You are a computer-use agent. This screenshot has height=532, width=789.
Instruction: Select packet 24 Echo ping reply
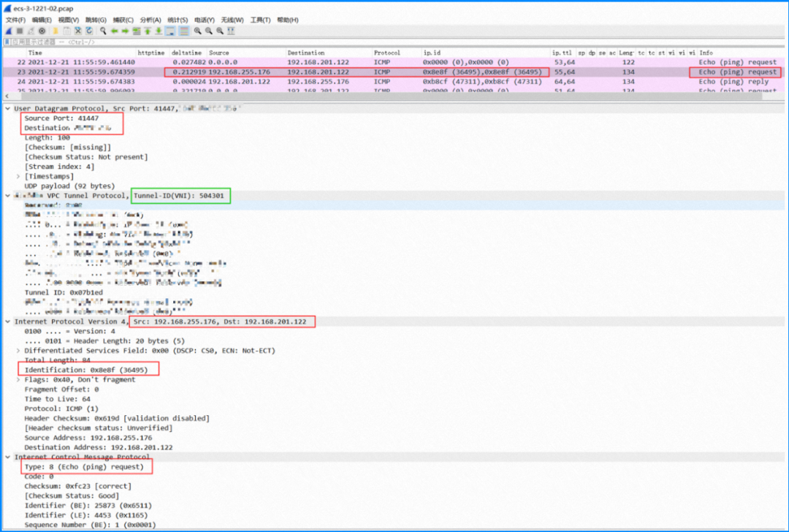(x=394, y=82)
